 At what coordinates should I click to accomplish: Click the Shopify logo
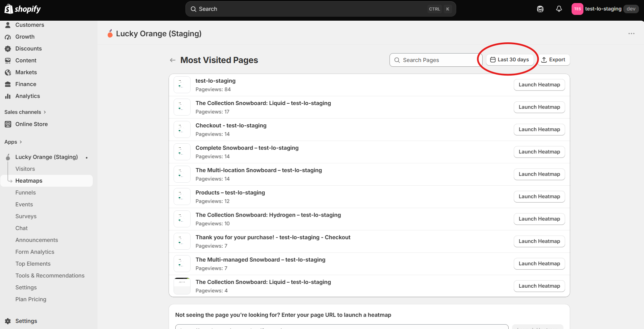point(23,9)
